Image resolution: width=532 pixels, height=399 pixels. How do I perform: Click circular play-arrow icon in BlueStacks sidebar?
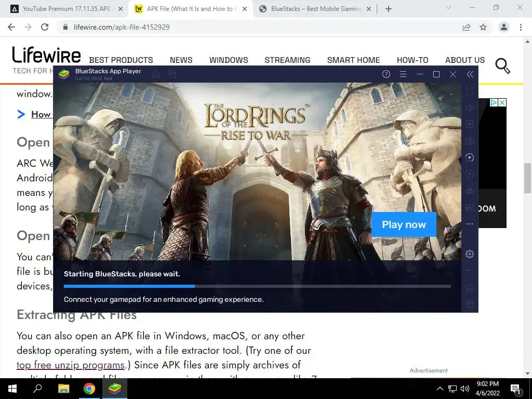pos(470,157)
